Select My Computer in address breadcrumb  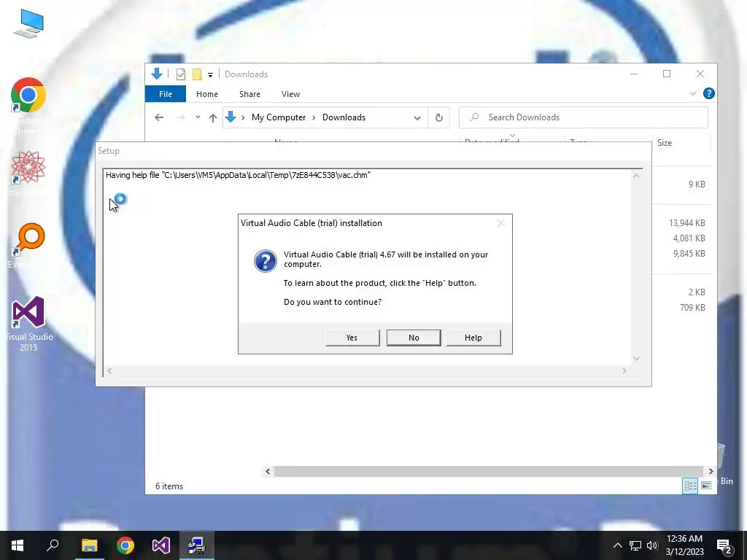[279, 117]
